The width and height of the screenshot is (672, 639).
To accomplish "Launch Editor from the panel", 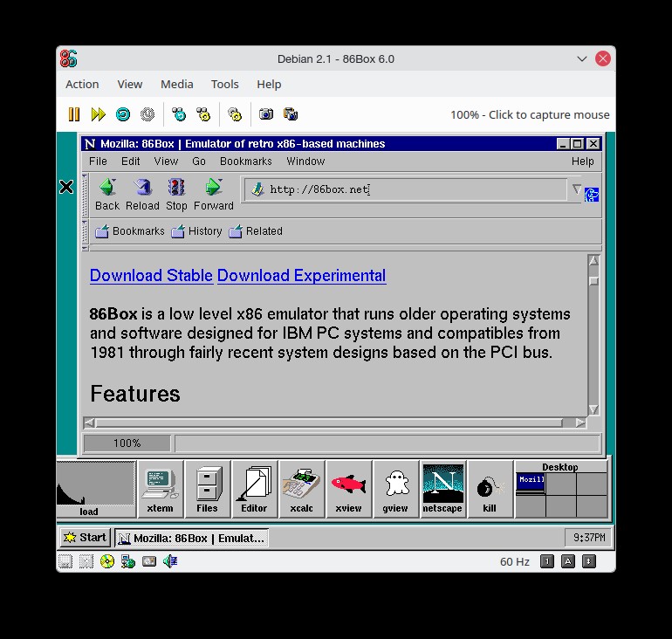I will pos(255,489).
